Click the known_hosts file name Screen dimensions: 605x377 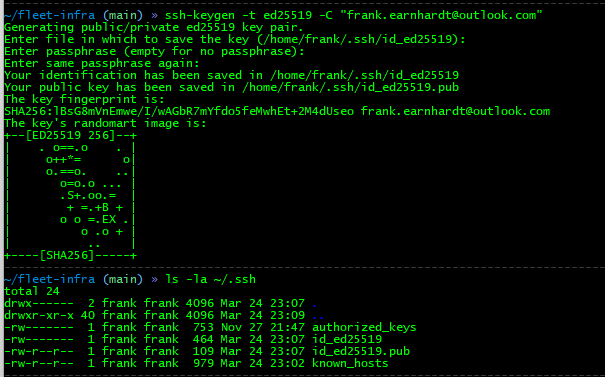(350, 363)
